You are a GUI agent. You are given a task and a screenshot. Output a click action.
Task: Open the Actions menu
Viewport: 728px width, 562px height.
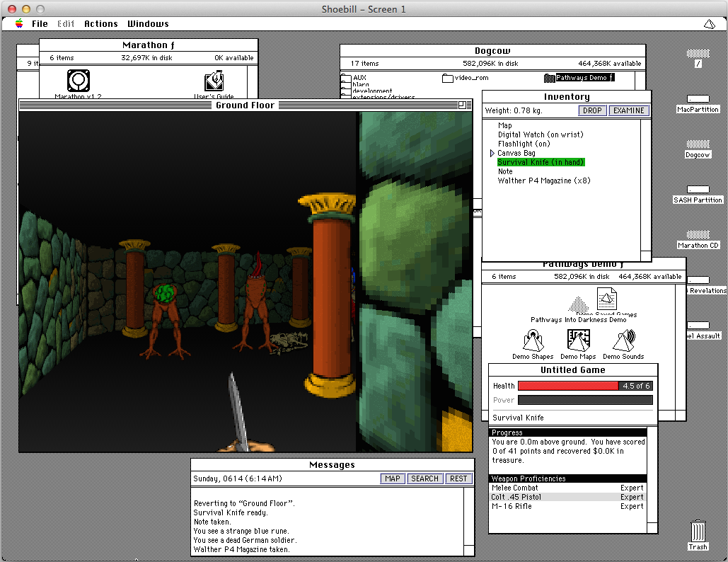(x=100, y=23)
